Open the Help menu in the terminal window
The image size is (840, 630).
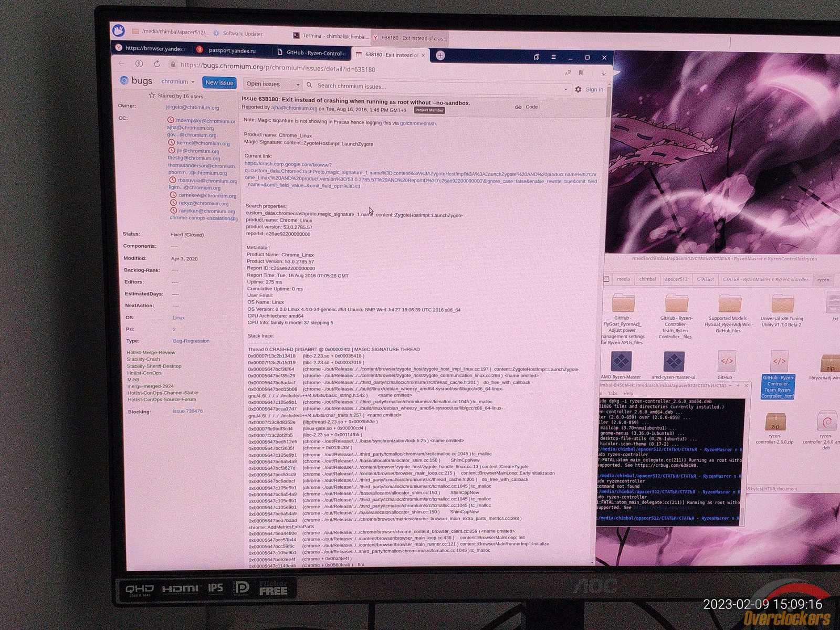click(628, 393)
